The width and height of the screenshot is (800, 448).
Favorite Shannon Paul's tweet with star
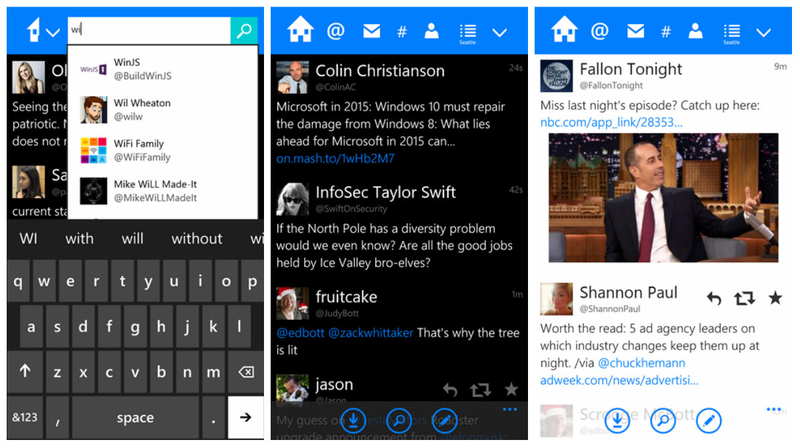click(x=776, y=297)
